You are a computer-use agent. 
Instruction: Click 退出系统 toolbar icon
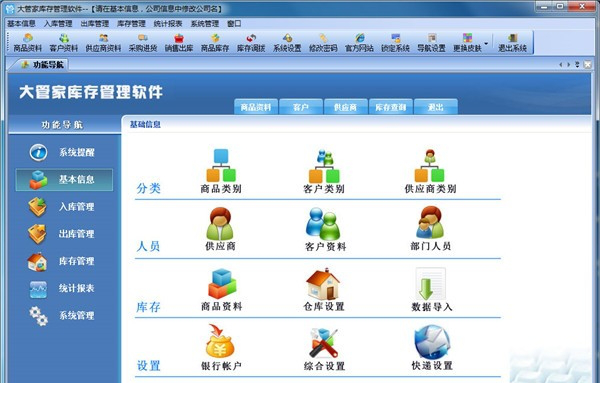[x=512, y=42]
